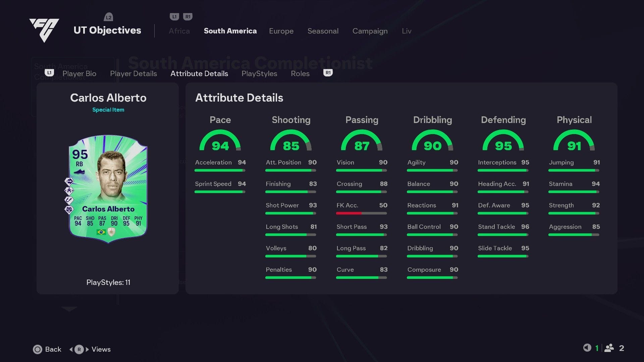Click the R stick Views icon
Screen dimensions: 644x362
tap(79, 349)
